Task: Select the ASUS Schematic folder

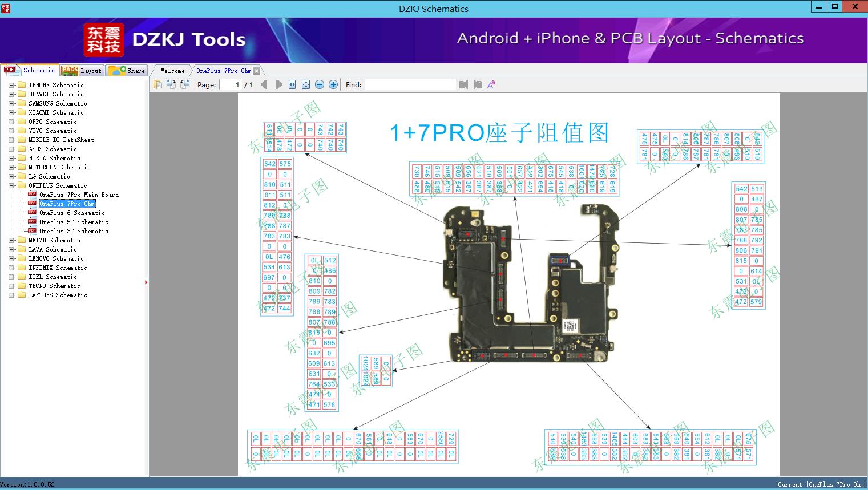Action: click(x=53, y=149)
